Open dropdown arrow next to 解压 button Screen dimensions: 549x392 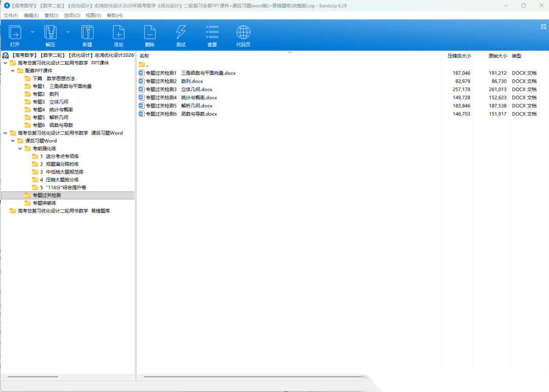pyautogui.click(x=68, y=31)
